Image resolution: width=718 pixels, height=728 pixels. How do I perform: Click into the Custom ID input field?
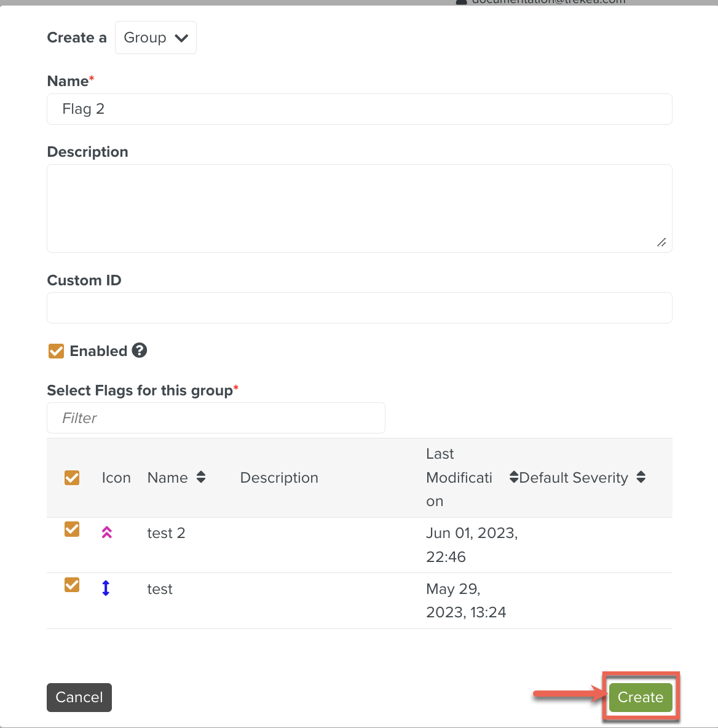[x=359, y=307]
